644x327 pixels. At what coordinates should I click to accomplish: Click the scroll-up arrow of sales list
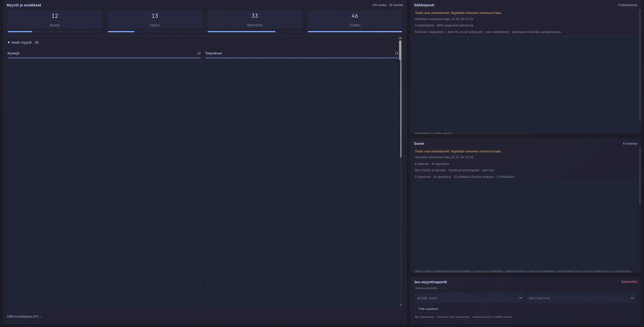pyautogui.click(x=400, y=38)
